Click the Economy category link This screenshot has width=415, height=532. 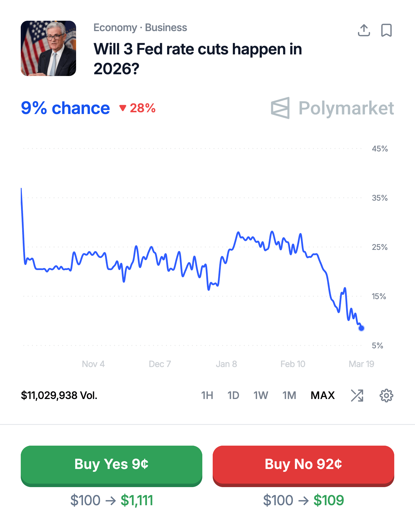(x=115, y=28)
